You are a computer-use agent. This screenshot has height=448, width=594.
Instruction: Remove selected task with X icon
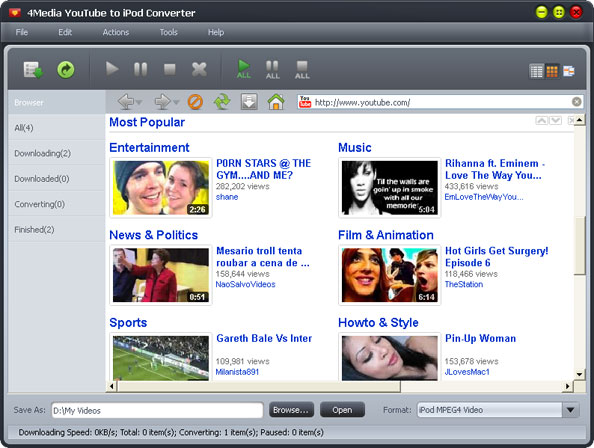point(199,69)
